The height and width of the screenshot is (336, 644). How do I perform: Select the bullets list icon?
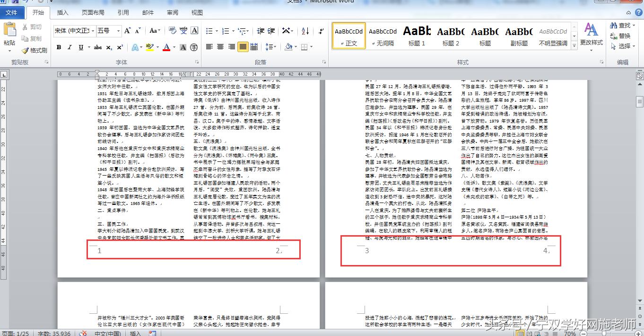coord(209,30)
